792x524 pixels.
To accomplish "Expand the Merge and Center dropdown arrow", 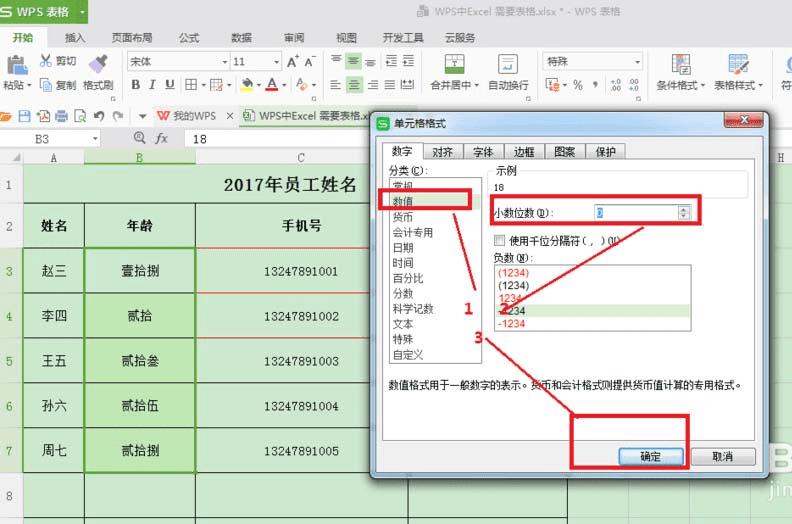I will pyautogui.click(x=476, y=85).
